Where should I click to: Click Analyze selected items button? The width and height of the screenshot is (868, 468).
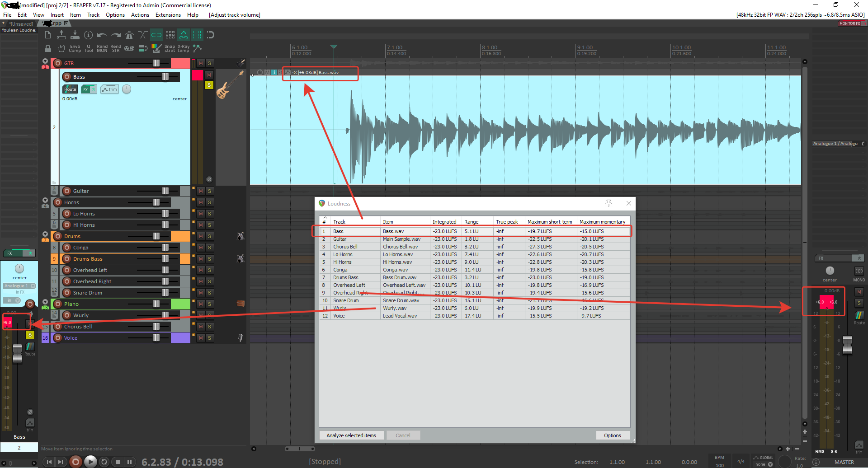coord(351,435)
